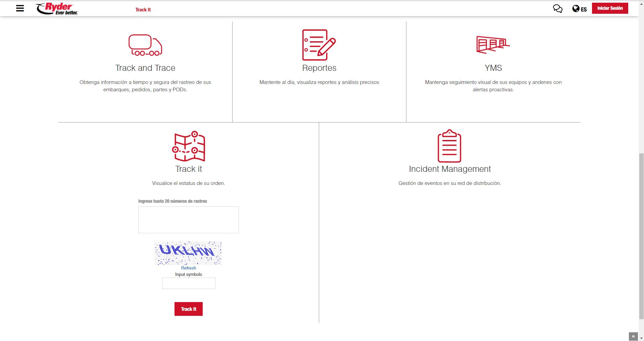Select the YMS yard icon
This screenshot has height=341, width=644.
[x=493, y=45]
